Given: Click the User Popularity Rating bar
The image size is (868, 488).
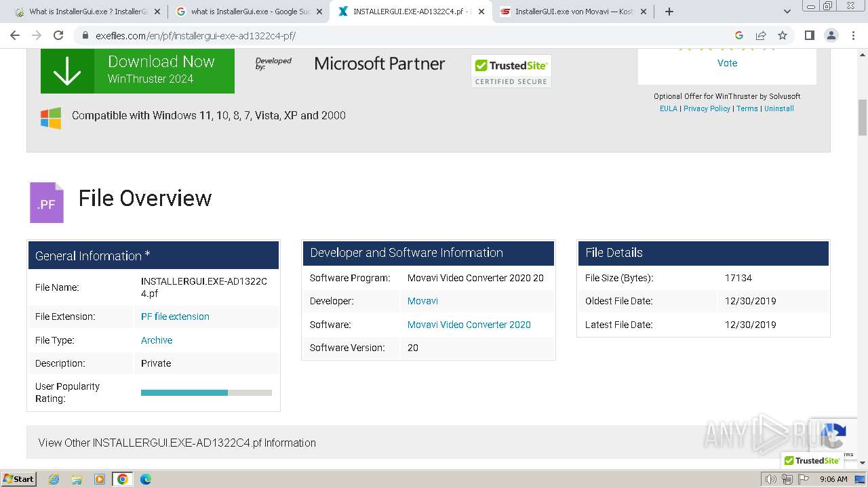Looking at the screenshot, I should (x=206, y=392).
